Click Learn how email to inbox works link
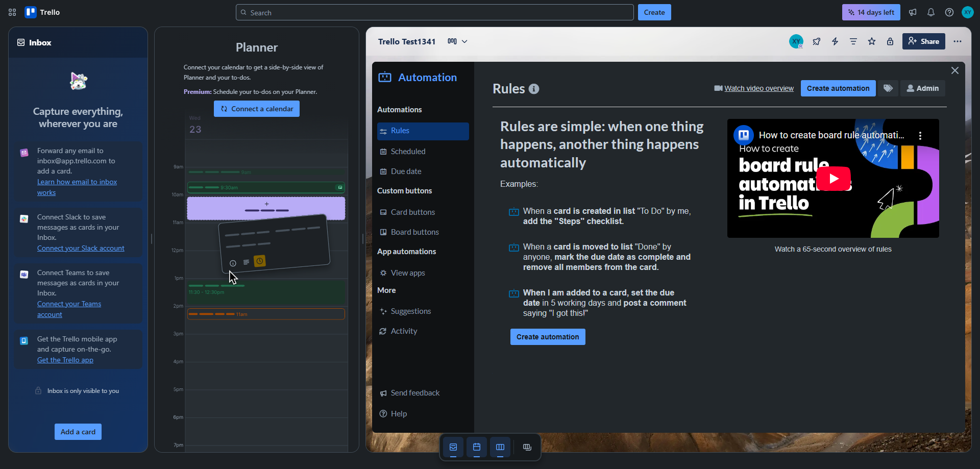Image resolution: width=980 pixels, height=469 pixels. pos(77,187)
